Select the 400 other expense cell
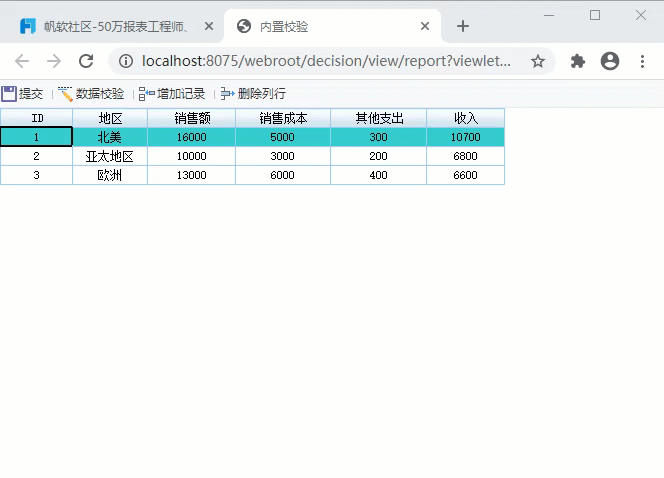664x478 pixels. click(x=379, y=175)
